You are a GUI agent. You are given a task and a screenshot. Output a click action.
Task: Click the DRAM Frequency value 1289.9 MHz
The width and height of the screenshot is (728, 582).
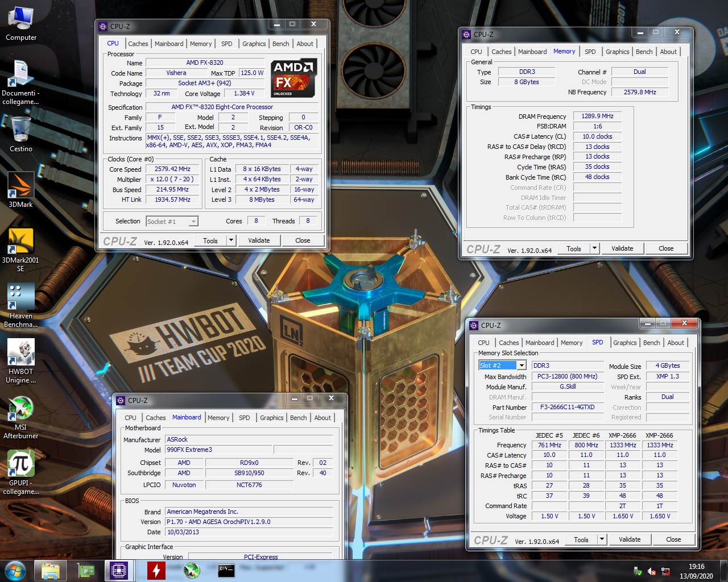pos(597,116)
